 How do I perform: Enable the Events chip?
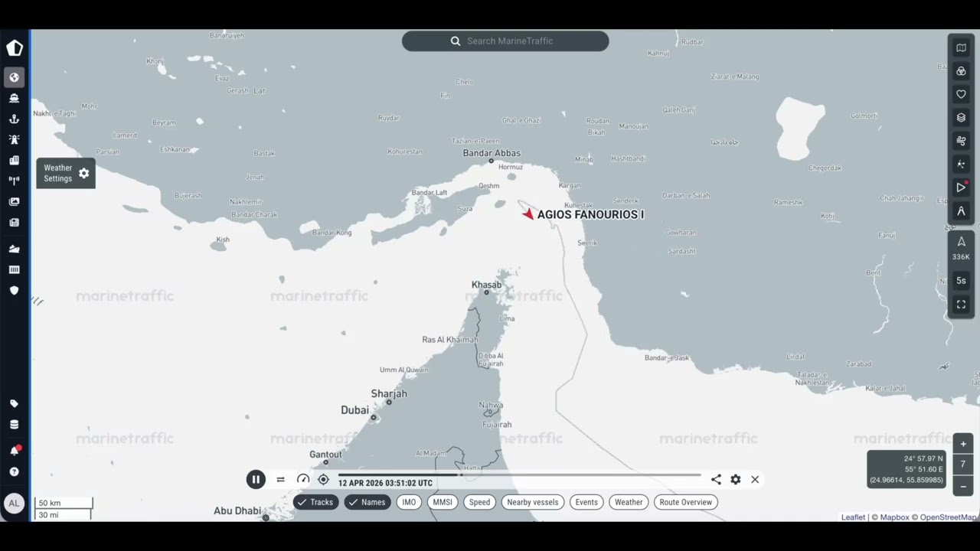[x=586, y=502]
